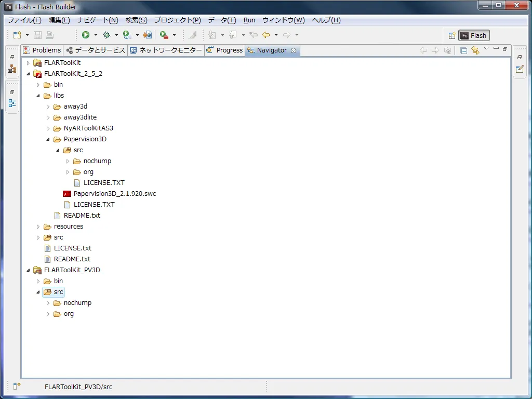The height and width of the screenshot is (399, 532).
Task: Open the External Tools dropdown arrow
Action: [x=175, y=35]
